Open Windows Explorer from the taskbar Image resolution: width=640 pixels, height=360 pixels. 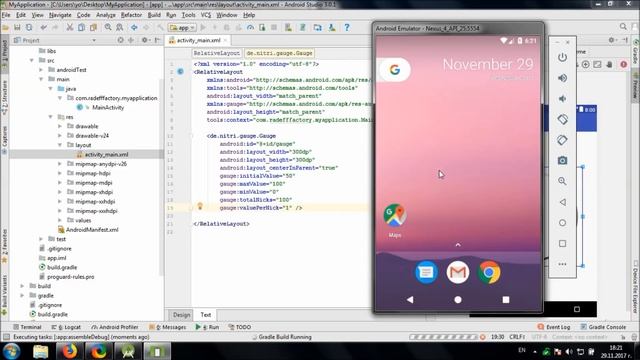(x=40, y=351)
